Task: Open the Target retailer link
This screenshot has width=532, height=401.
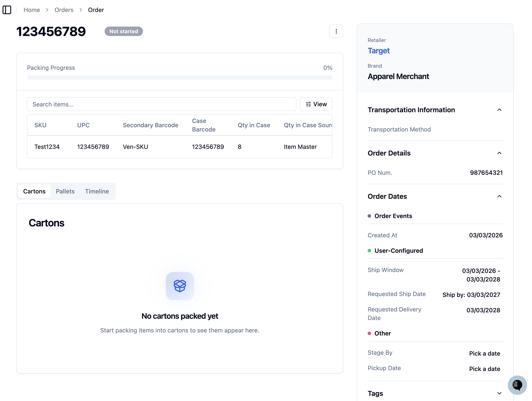Action: pos(379,51)
